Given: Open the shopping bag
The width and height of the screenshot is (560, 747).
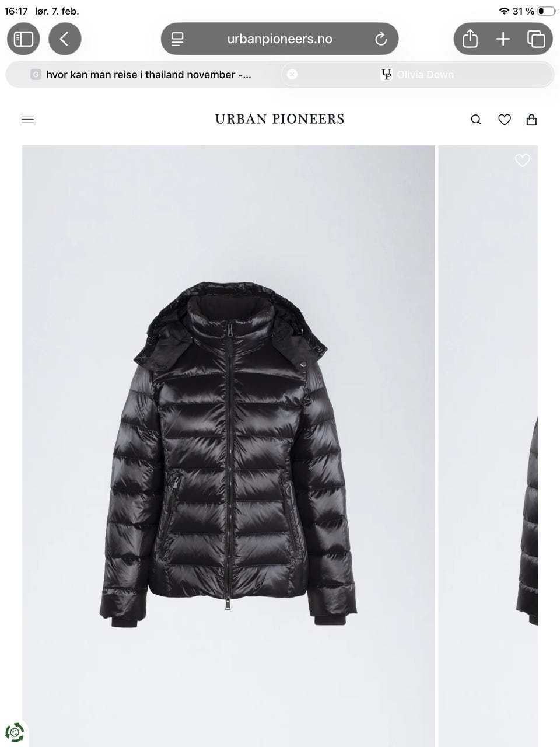Looking at the screenshot, I should pos(531,120).
